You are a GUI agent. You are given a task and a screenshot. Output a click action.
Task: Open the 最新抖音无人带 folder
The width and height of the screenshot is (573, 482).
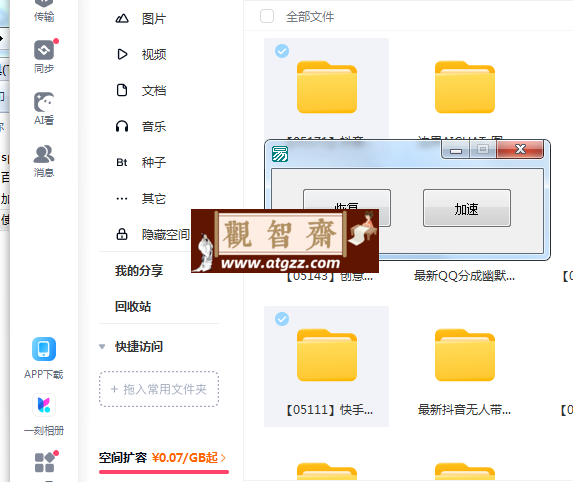(465, 355)
